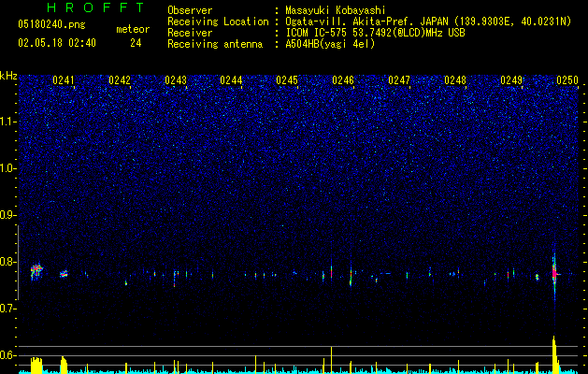Click the 0243 time marker

pos(176,80)
